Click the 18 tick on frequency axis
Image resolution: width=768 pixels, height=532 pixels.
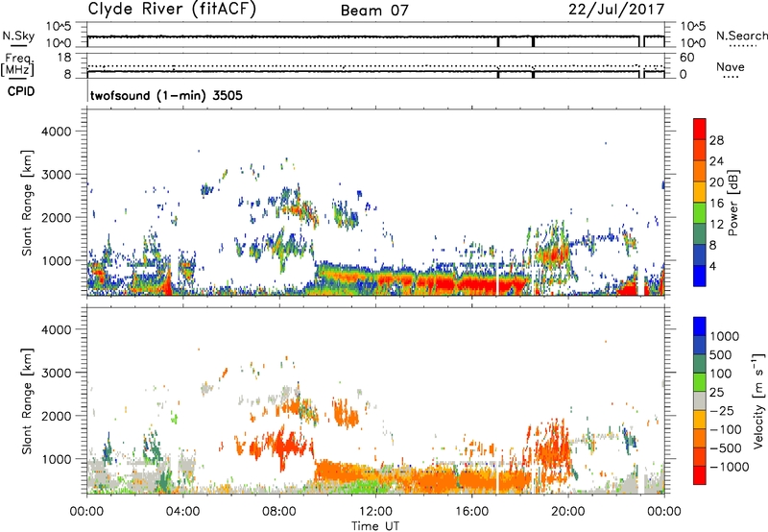65,58
